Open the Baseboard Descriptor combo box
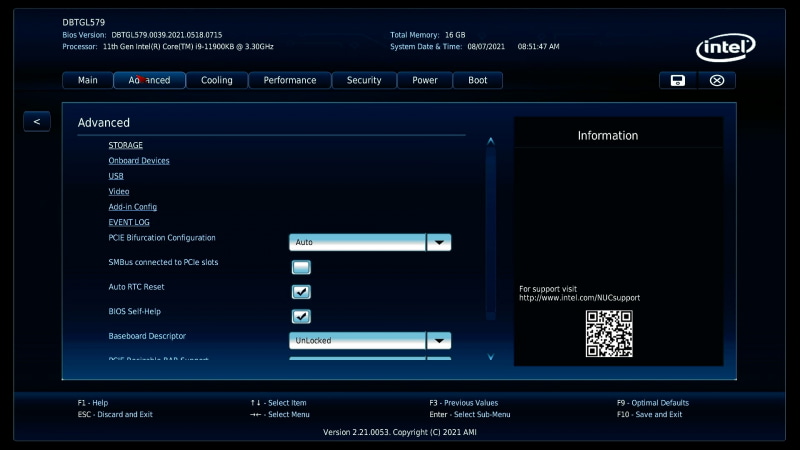Image resolution: width=800 pixels, height=450 pixels. (370, 340)
